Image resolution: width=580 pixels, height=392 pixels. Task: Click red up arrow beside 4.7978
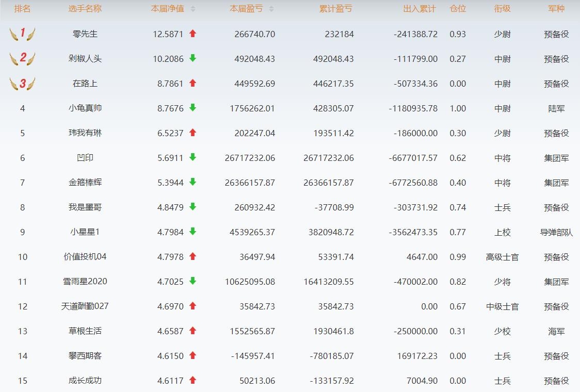coord(192,256)
